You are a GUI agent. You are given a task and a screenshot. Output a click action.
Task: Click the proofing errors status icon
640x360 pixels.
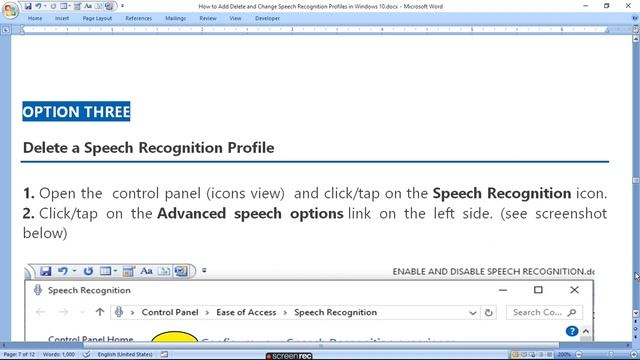pos(87,354)
